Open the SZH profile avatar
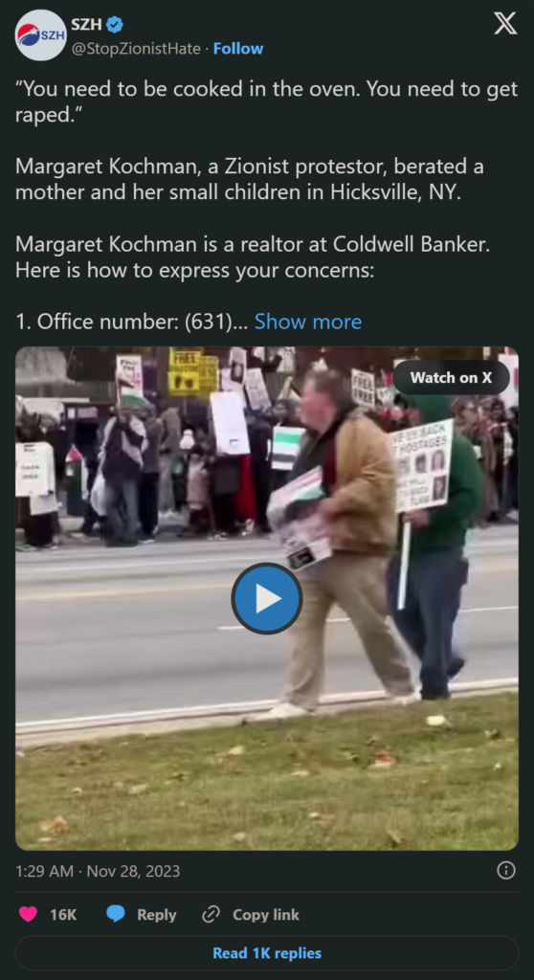Viewport: 534px width, 980px height. tap(40, 35)
